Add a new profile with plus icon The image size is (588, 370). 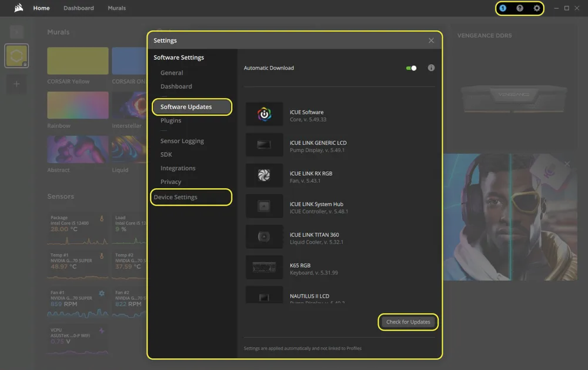click(16, 84)
